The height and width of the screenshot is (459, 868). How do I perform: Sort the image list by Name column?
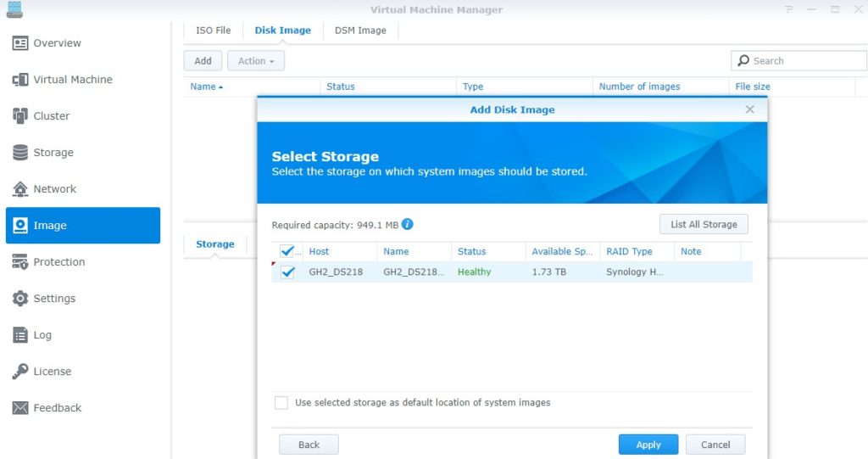pyautogui.click(x=207, y=87)
